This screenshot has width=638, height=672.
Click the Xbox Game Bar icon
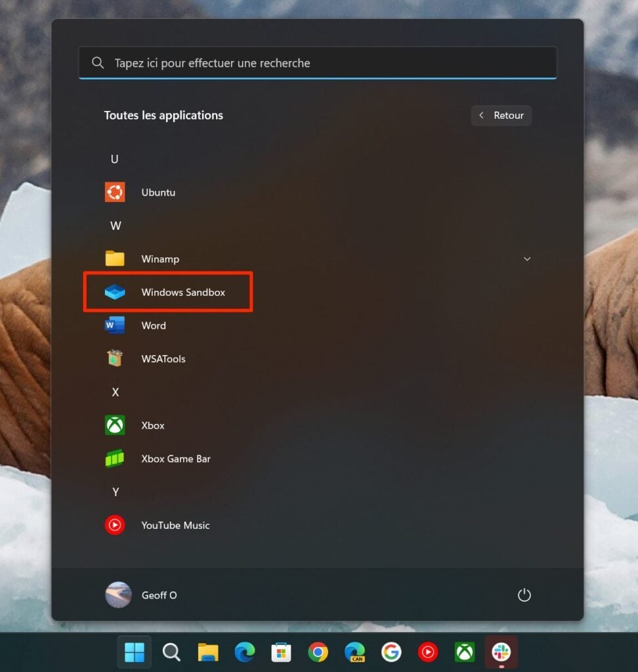(x=115, y=459)
